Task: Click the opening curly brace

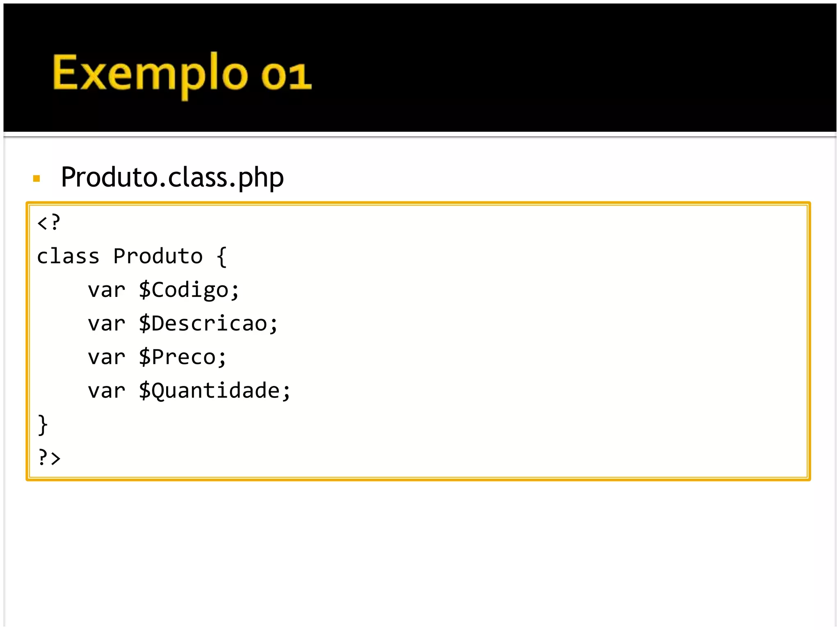Action: 221,257
